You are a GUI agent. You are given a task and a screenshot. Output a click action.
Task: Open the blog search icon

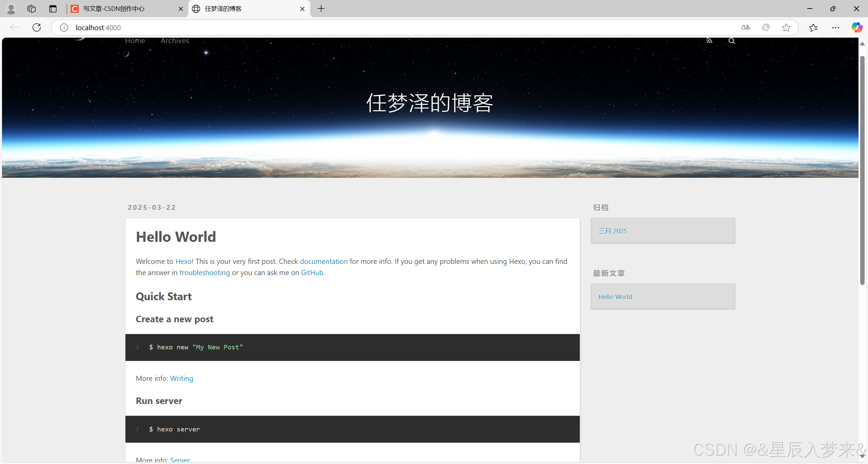731,40
